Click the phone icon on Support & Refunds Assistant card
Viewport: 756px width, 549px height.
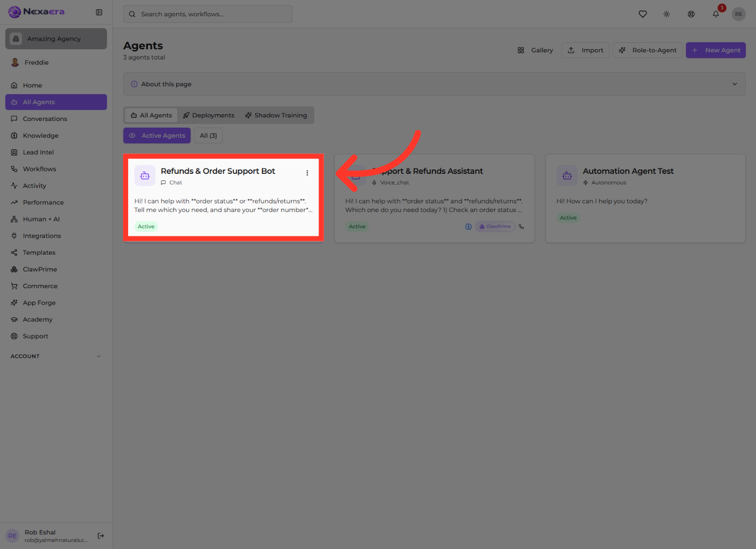[521, 227]
